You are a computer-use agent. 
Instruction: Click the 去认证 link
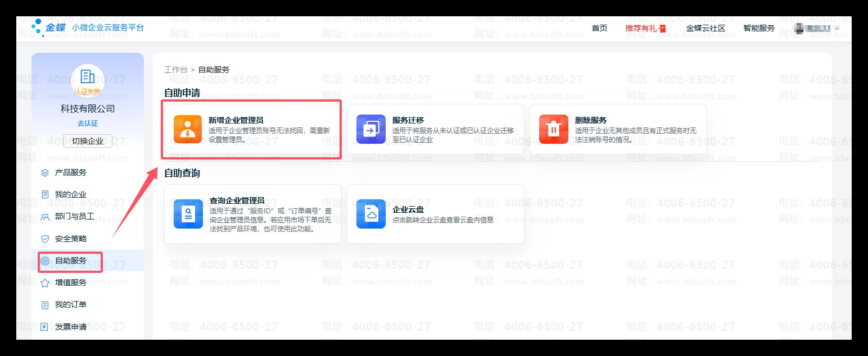click(88, 123)
